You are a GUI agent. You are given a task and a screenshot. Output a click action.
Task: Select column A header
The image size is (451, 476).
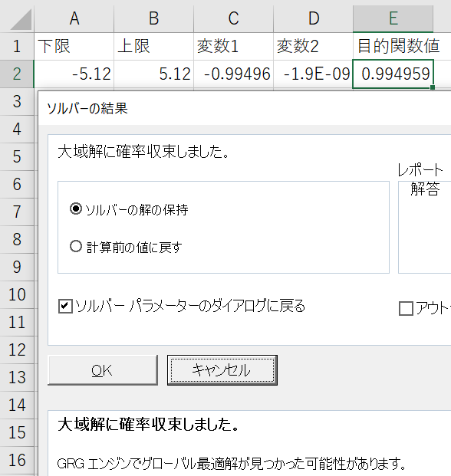74,18
